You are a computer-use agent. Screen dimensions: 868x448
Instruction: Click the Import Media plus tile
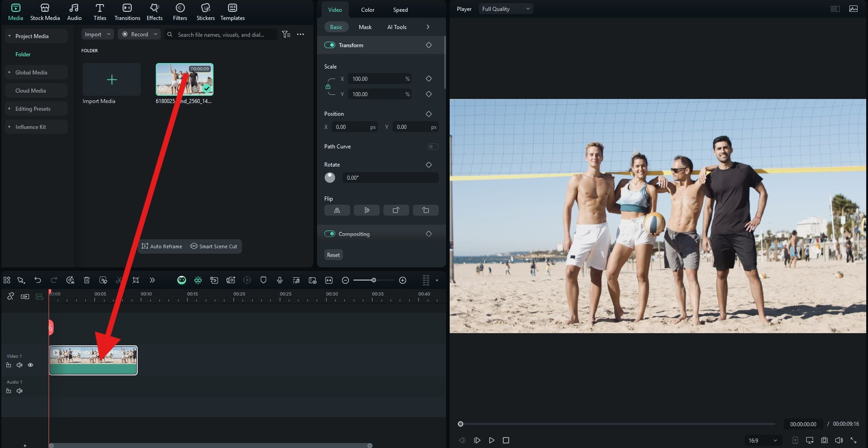tap(112, 79)
